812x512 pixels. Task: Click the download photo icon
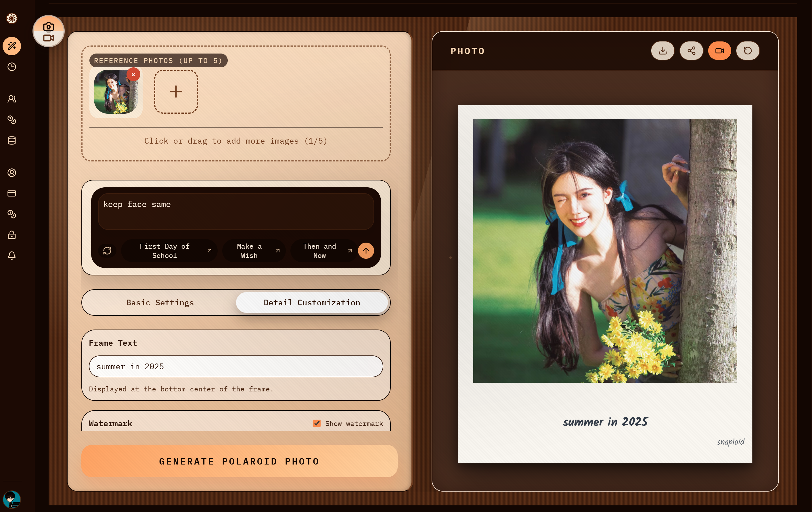click(662, 51)
